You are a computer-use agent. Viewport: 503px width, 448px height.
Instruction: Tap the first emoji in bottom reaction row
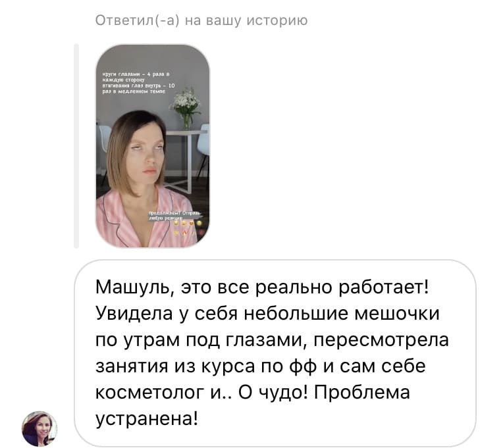pyautogui.click(x=176, y=233)
